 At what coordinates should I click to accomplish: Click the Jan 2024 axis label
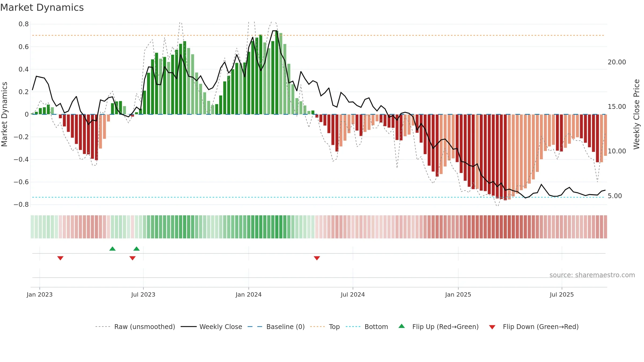click(x=249, y=294)
